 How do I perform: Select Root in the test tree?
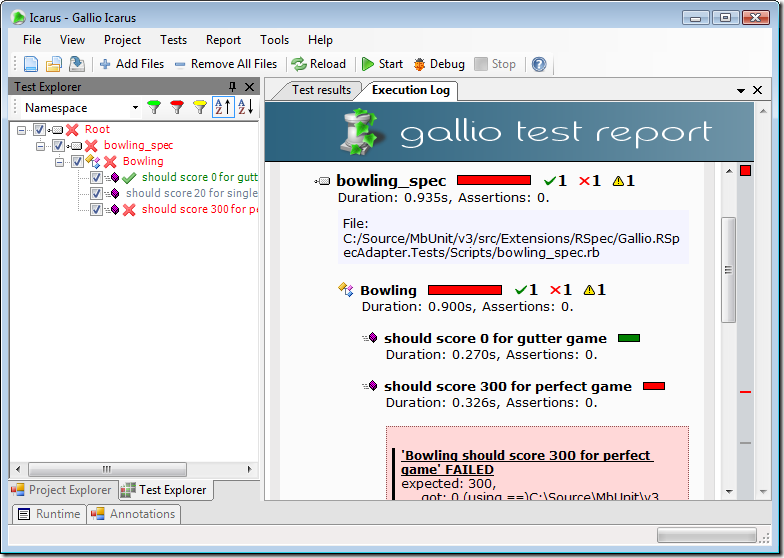(x=97, y=130)
